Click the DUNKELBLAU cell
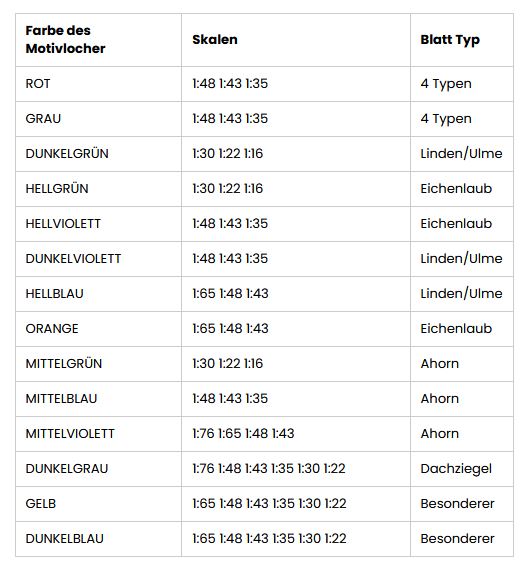 [x=65, y=539]
